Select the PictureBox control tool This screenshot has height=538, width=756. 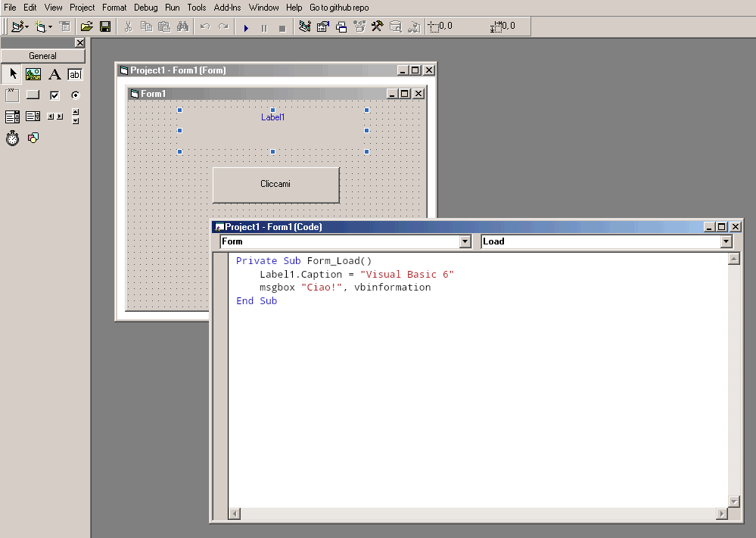[33, 73]
